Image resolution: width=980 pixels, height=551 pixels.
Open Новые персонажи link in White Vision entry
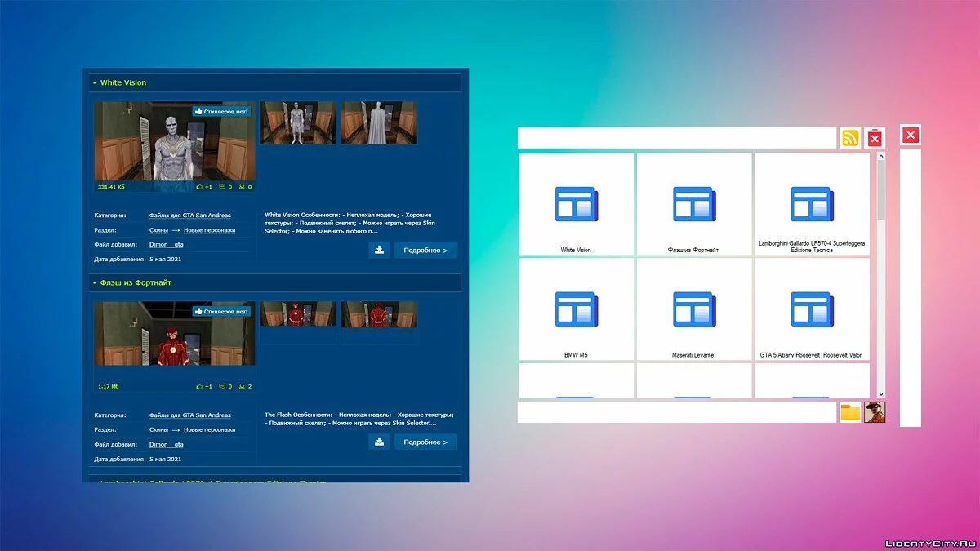coord(209,230)
